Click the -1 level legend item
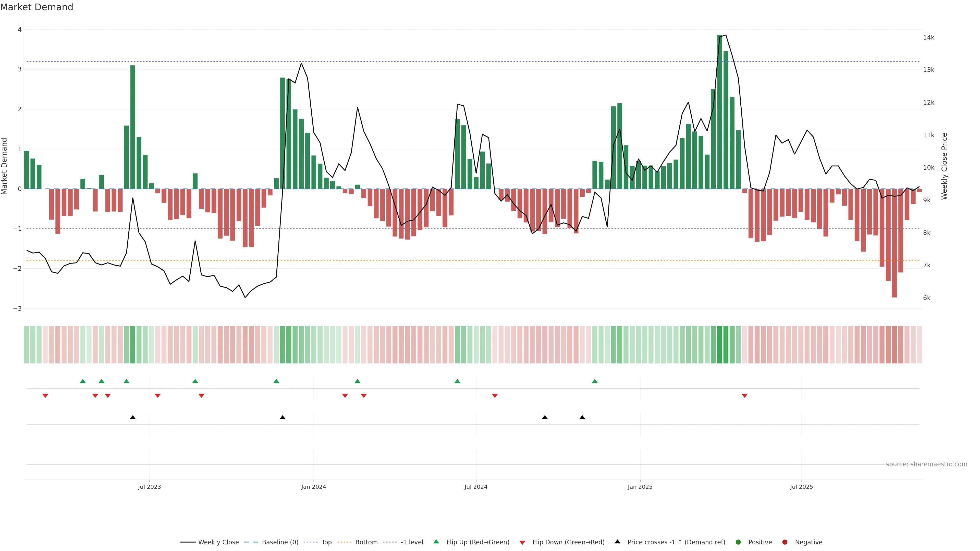The height and width of the screenshot is (551, 980). (x=412, y=542)
